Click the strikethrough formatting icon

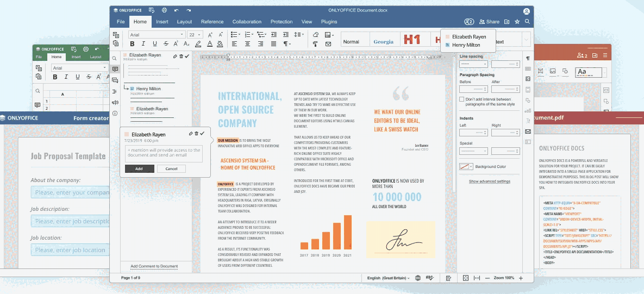pyautogui.click(x=166, y=44)
